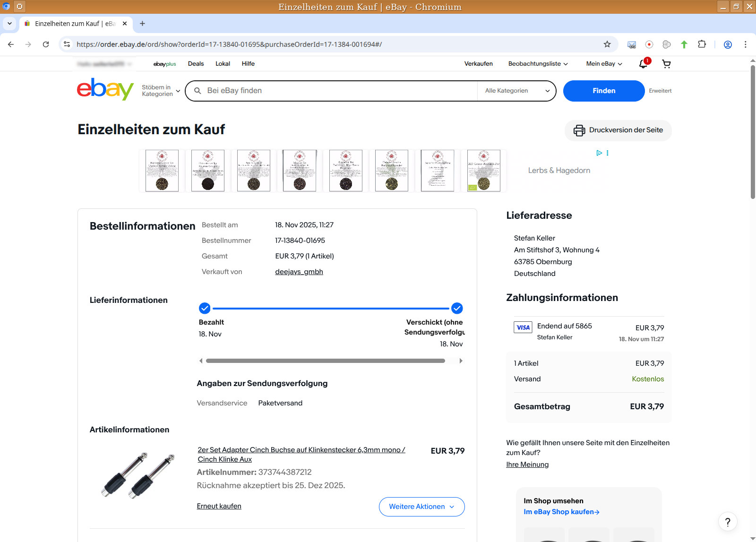Open seller deejays_gmbh link
The height and width of the screenshot is (542, 756).
[x=299, y=272]
